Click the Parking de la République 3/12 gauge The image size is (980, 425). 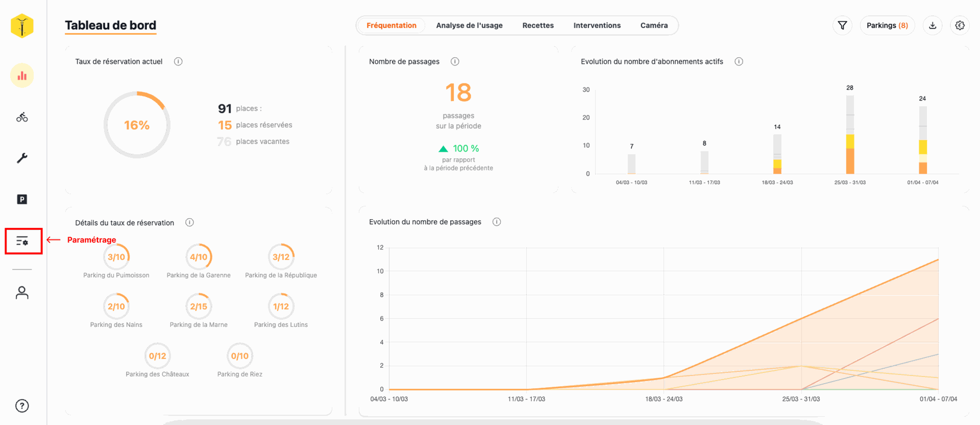pos(281,257)
